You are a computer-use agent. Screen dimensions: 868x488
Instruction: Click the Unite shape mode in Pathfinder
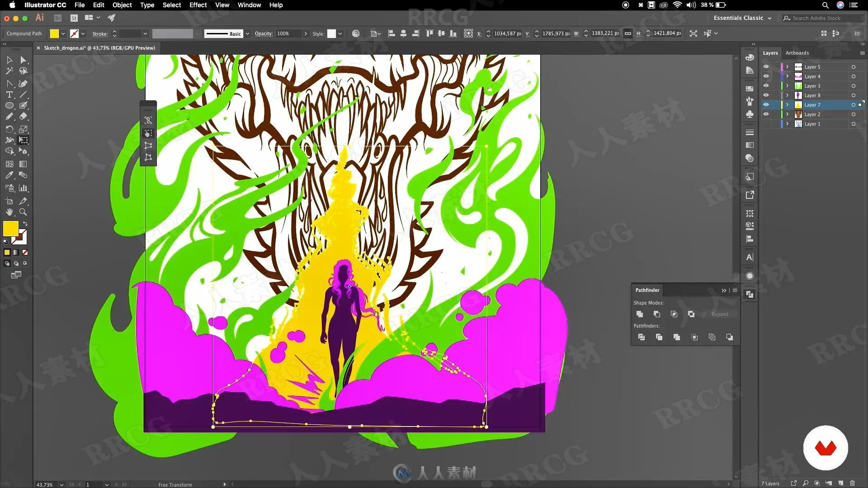point(640,314)
